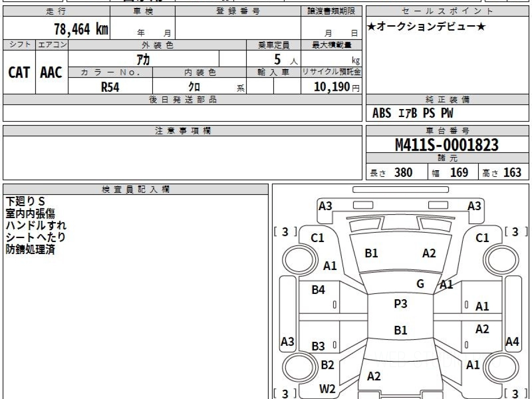Screen dimensions: 532x399
Task: Click the 内装色 header cell
Action: pyautogui.click(x=199, y=72)
